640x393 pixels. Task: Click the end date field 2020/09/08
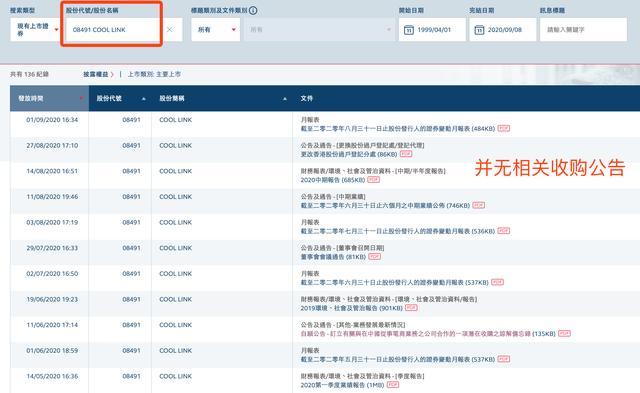point(503,29)
